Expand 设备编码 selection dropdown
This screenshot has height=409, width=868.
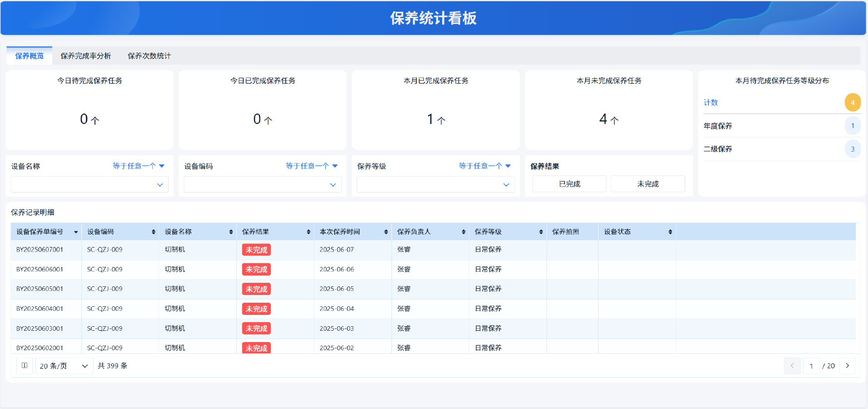click(x=263, y=185)
